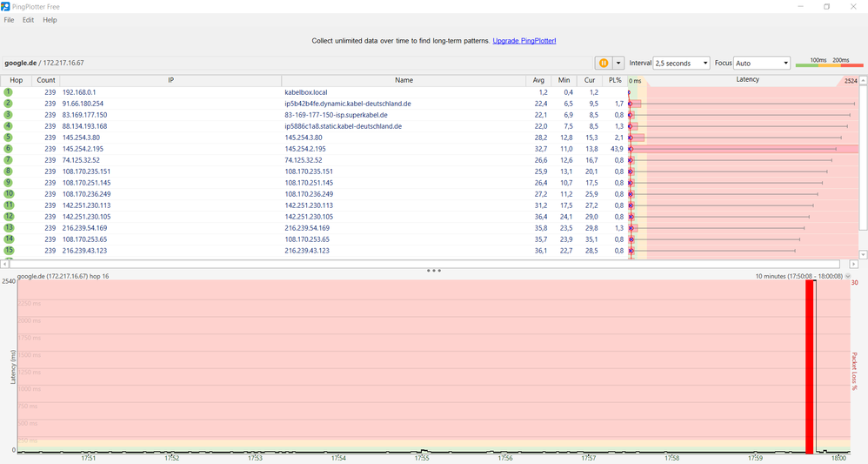Select the hop 10 green circle icon

coord(9,194)
